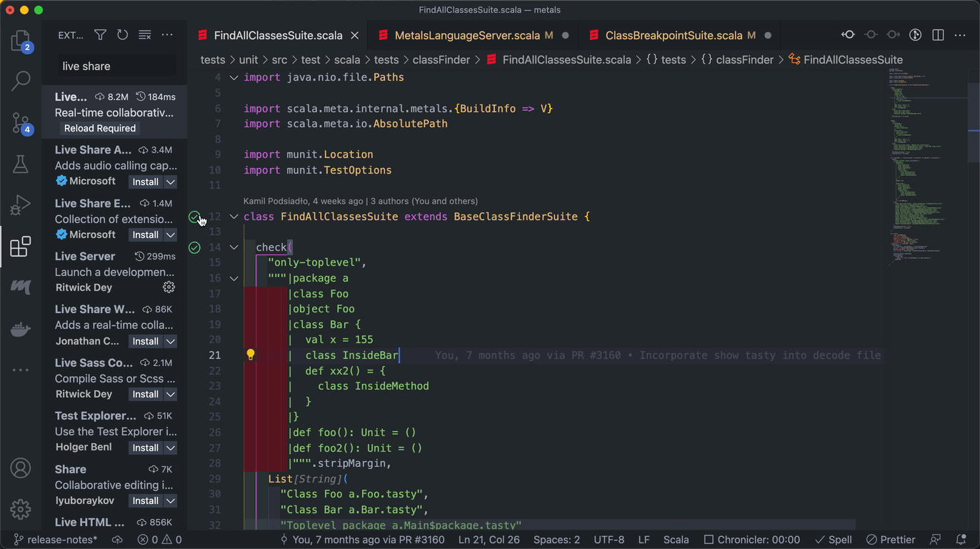Image resolution: width=980 pixels, height=549 pixels.
Task: Open the Search view in the activity bar
Action: coord(21,81)
